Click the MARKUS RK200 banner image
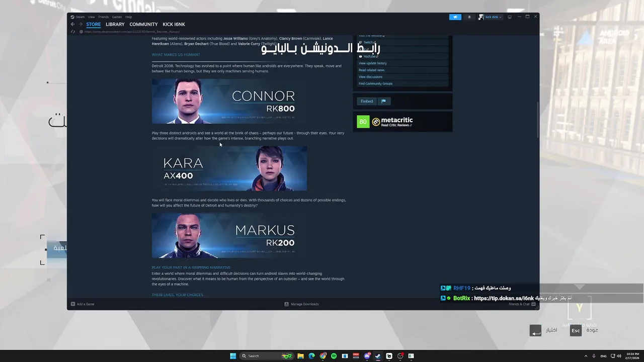The image size is (644, 362). (x=229, y=235)
